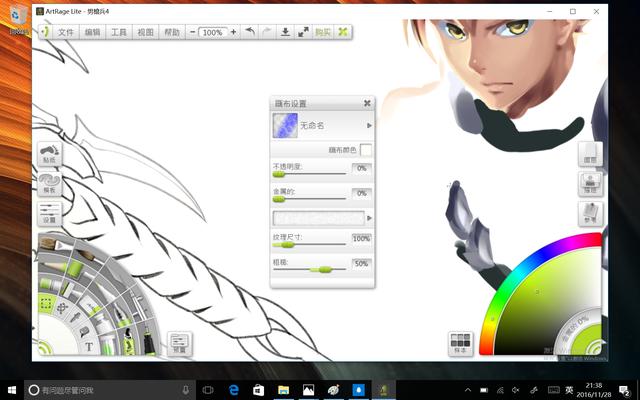Close the 画布设置 canvas settings panel
This screenshot has width=640, height=400.
coord(367,103)
